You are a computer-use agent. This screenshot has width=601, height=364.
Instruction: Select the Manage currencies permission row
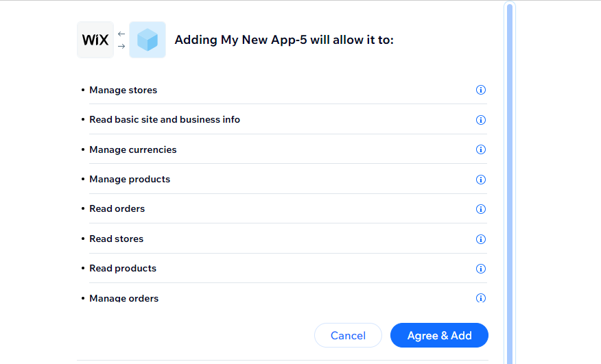(x=284, y=149)
